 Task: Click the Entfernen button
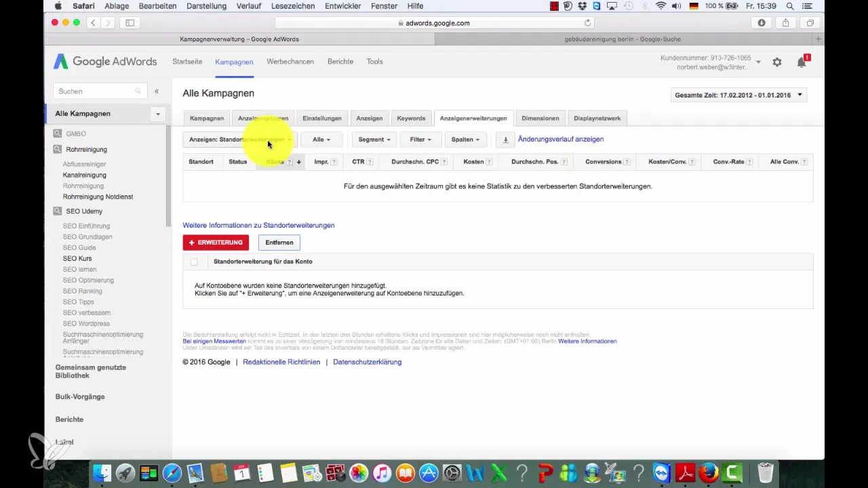point(279,243)
